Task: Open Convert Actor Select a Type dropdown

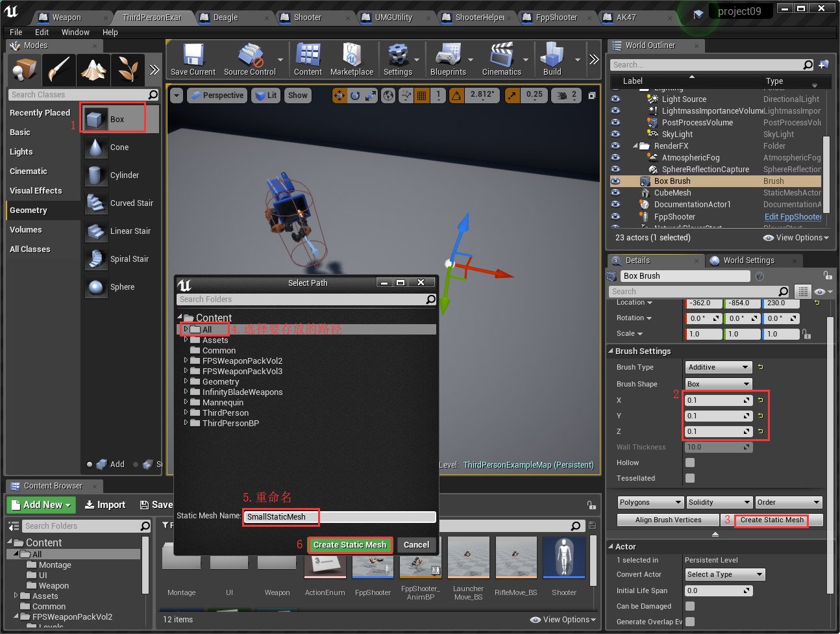Action: pos(725,574)
